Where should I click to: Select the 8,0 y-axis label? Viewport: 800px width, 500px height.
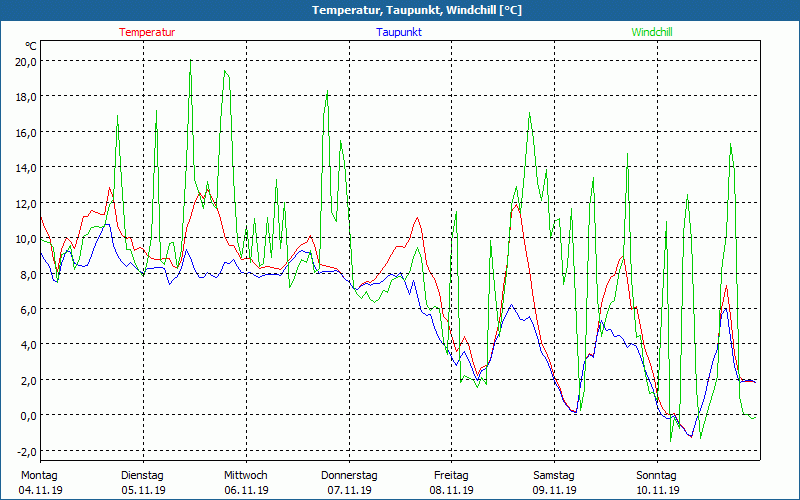click(x=29, y=274)
